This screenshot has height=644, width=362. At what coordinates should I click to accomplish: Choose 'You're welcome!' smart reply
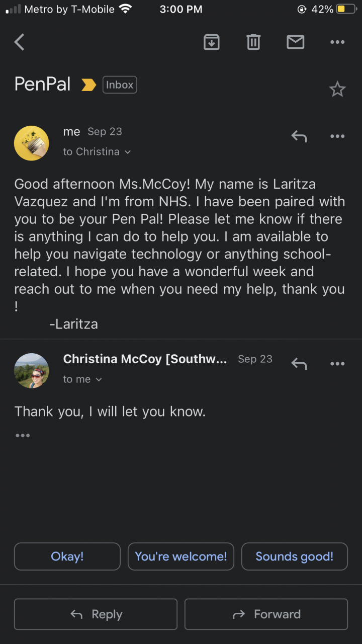pyautogui.click(x=181, y=556)
